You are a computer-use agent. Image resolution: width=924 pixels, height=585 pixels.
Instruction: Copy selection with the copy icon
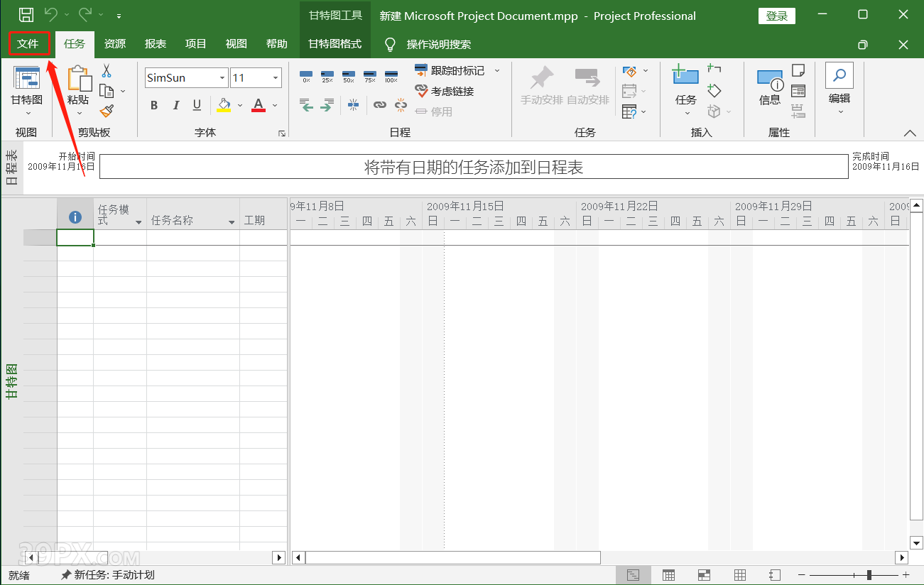107,91
